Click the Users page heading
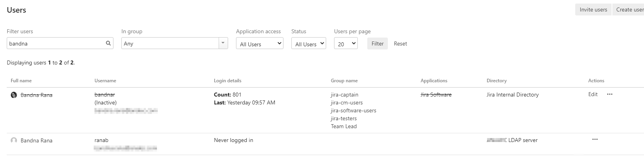 [17, 10]
